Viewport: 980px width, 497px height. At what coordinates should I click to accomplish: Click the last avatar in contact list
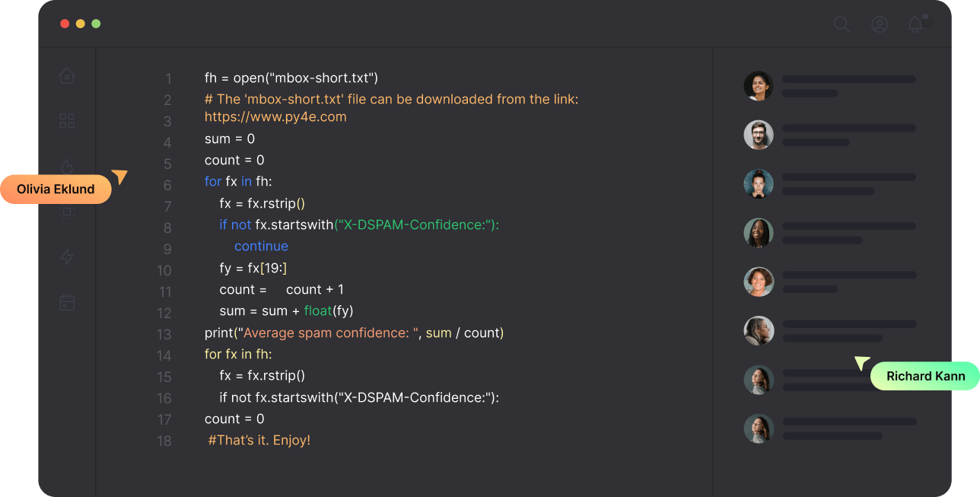pyautogui.click(x=759, y=429)
